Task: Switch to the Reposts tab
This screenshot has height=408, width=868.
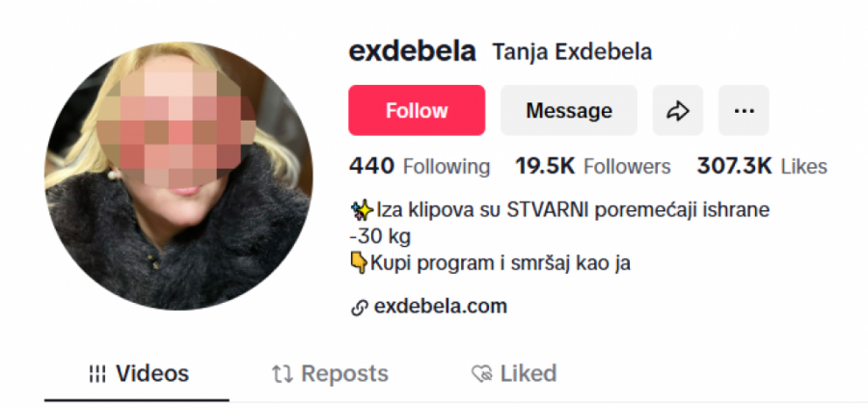Action: (x=331, y=374)
